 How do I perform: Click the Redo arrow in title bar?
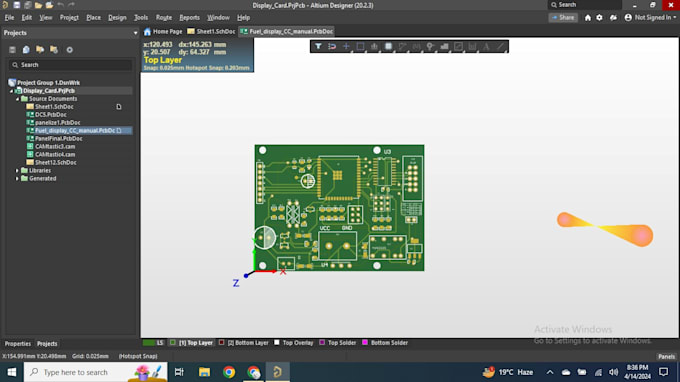tap(71, 5)
